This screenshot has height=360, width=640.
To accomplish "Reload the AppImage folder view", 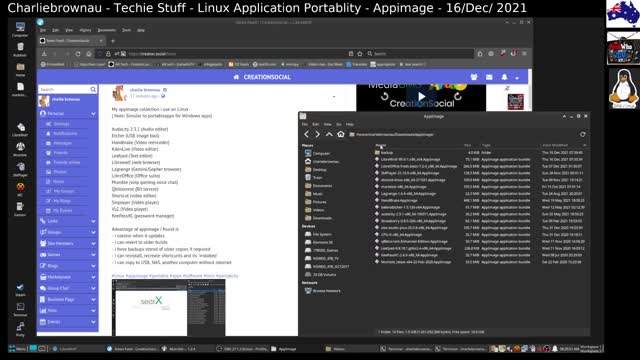I will (x=582, y=134).
